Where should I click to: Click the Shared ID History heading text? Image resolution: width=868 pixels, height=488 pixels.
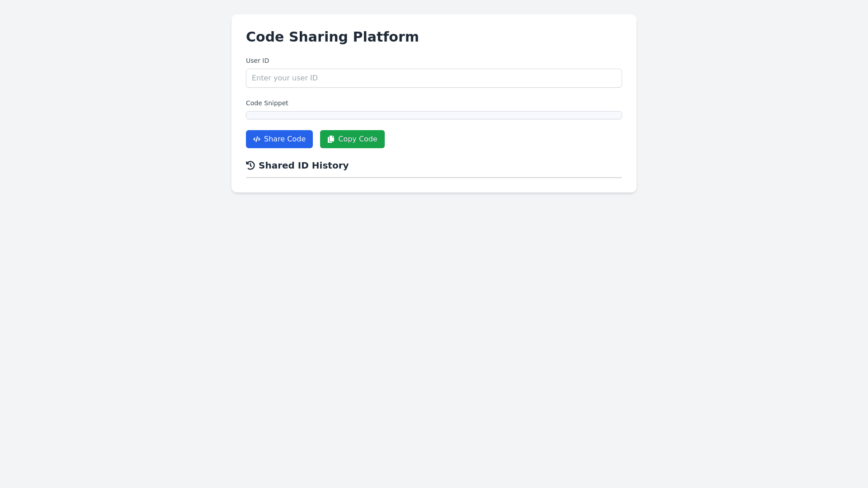click(303, 165)
